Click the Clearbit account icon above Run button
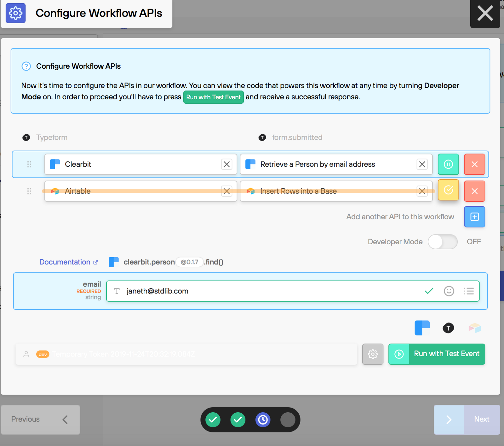 (422, 328)
